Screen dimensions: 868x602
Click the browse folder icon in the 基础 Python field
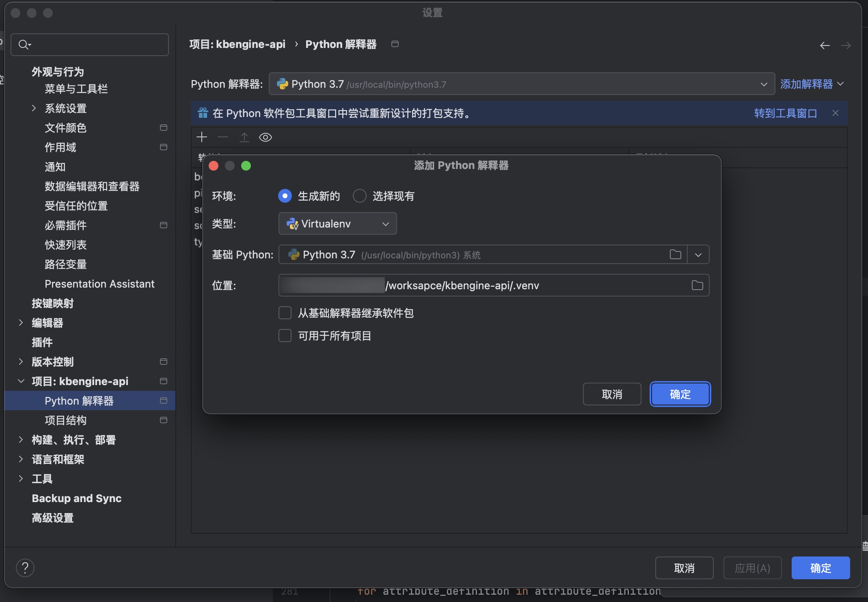pos(675,255)
